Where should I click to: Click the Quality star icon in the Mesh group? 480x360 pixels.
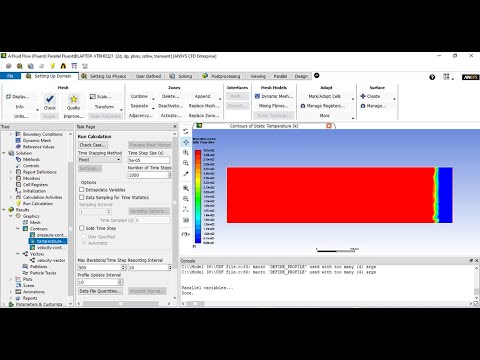[73, 99]
